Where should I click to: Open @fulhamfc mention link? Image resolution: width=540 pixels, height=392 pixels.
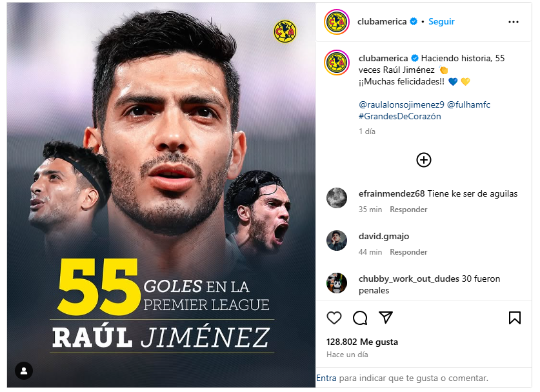point(468,104)
